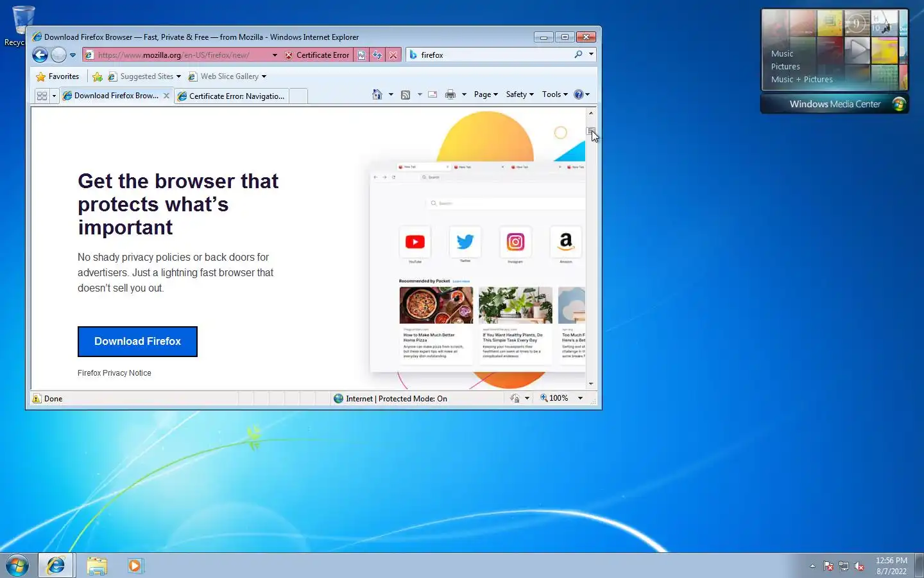Click the Print icon
The width and height of the screenshot is (924, 578).
pos(450,94)
